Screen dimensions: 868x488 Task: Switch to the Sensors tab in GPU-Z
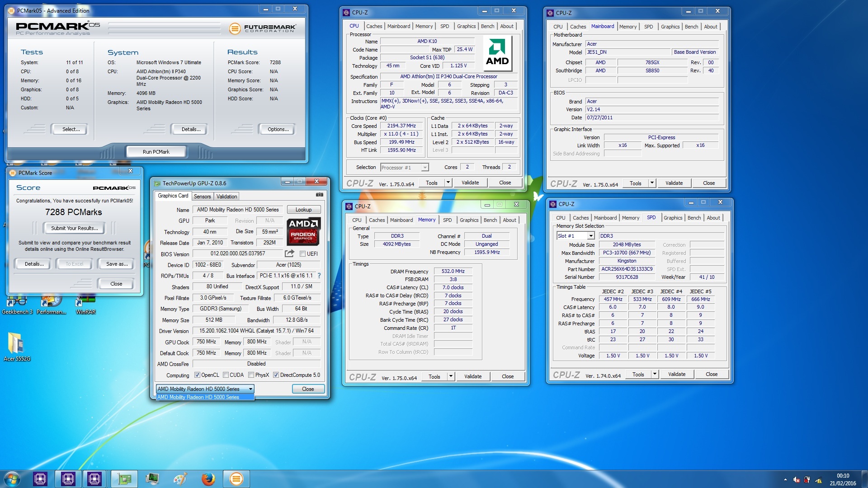click(x=202, y=197)
